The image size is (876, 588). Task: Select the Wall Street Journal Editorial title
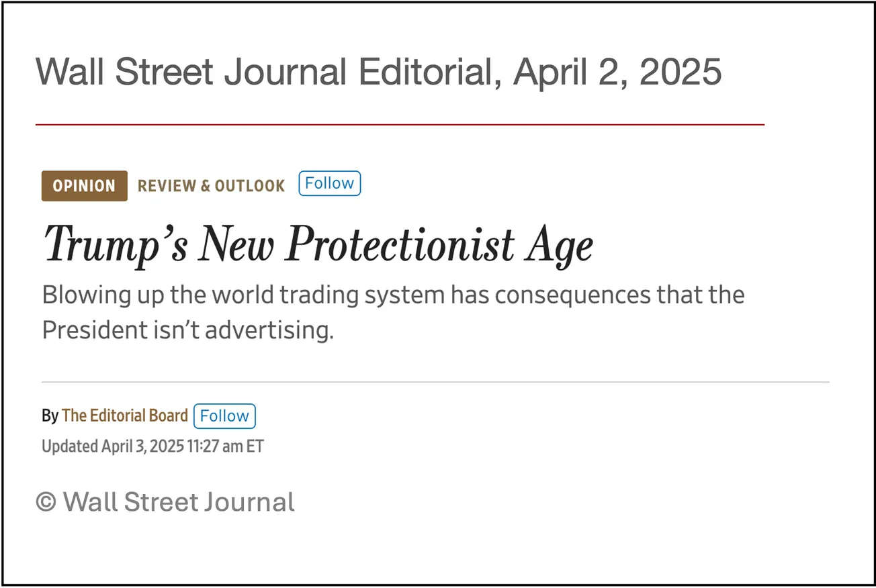coord(379,72)
